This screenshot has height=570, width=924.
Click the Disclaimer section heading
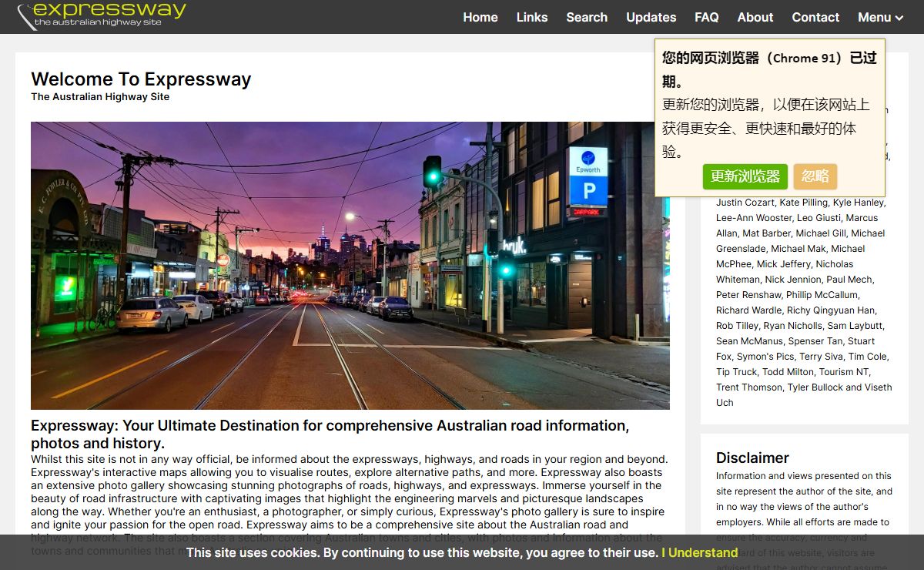pos(752,458)
